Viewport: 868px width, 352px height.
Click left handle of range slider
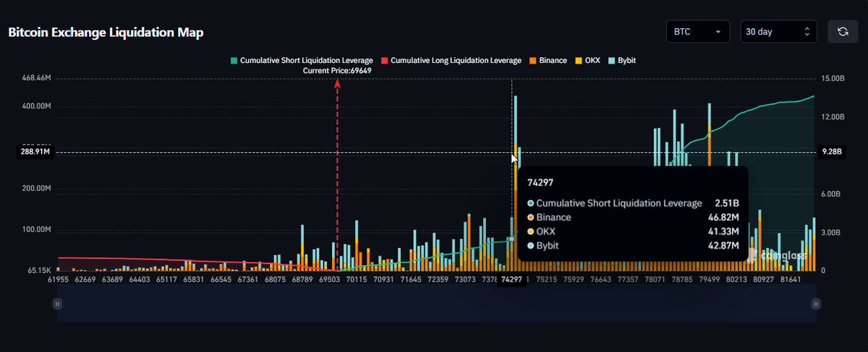56,305
